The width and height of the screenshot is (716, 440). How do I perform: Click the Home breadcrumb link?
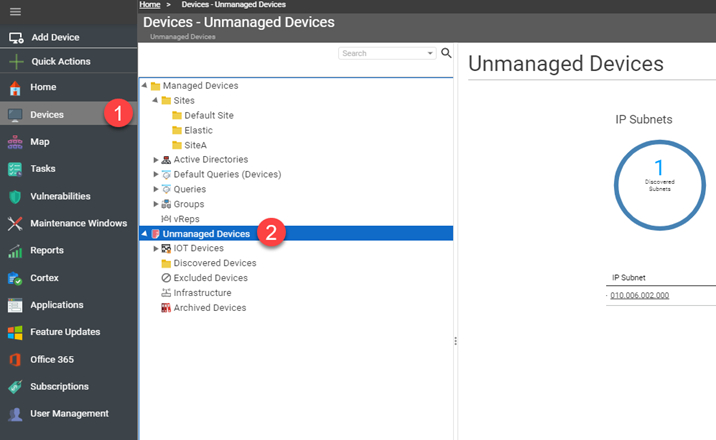tap(150, 5)
